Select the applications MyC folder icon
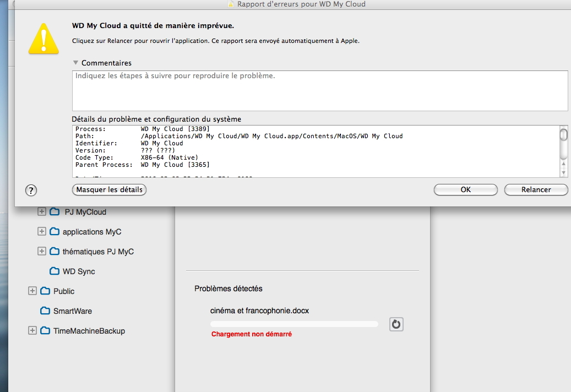This screenshot has width=571, height=392. (55, 231)
